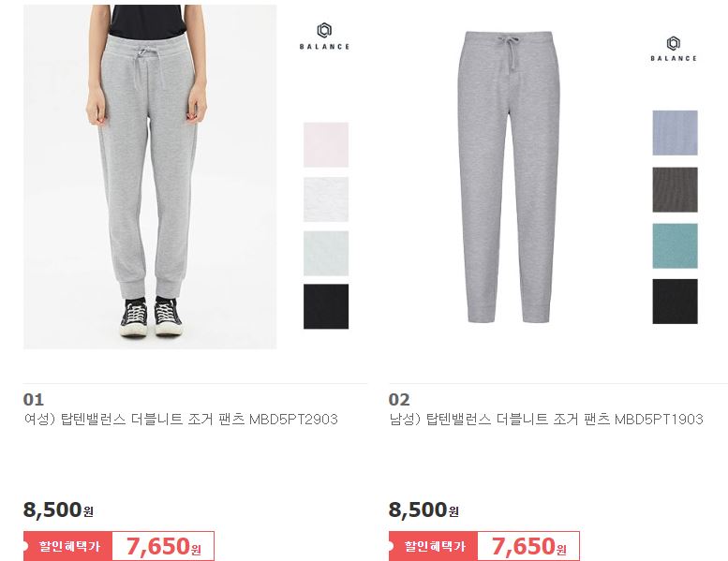Image resolution: width=728 pixels, height=561 pixels.
Task: Select the charcoal gray swatch for men's pants
Action: (x=676, y=190)
